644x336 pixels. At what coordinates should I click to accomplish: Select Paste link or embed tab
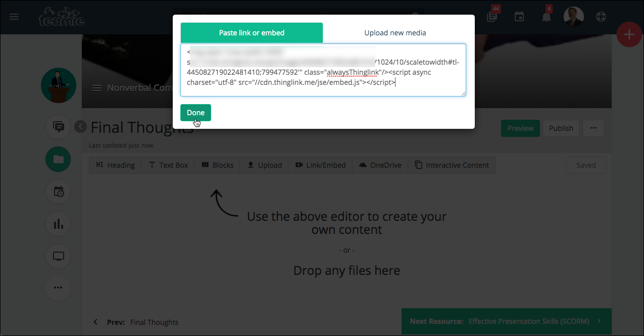(252, 33)
